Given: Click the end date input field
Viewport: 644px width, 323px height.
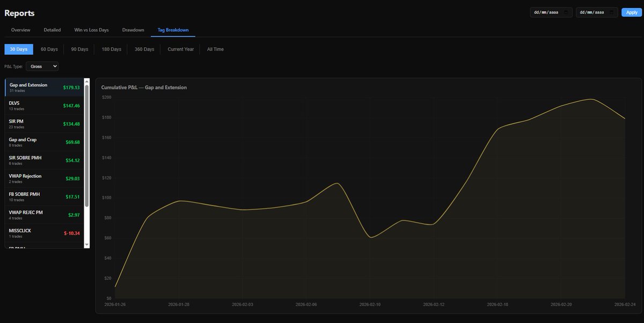Looking at the screenshot, I should (597, 12).
